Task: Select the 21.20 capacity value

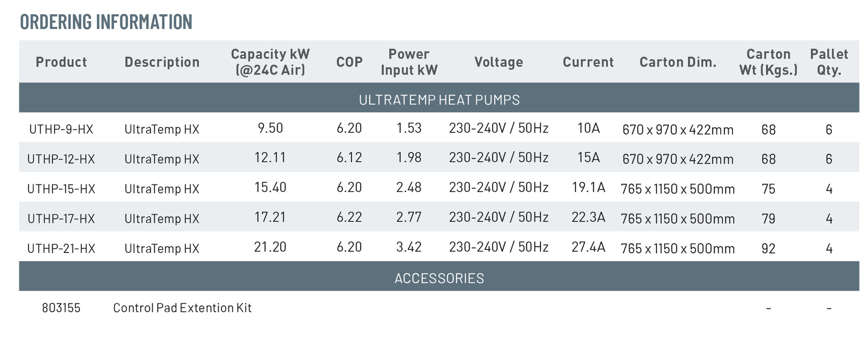Action: click(270, 247)
